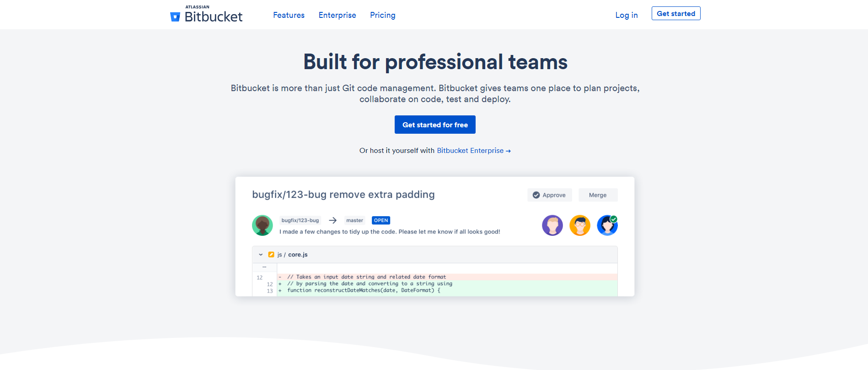The width and height of the screenshot is (868, 370).
Task: Click the modified file icon beside core.js
Action: point(271,255)
